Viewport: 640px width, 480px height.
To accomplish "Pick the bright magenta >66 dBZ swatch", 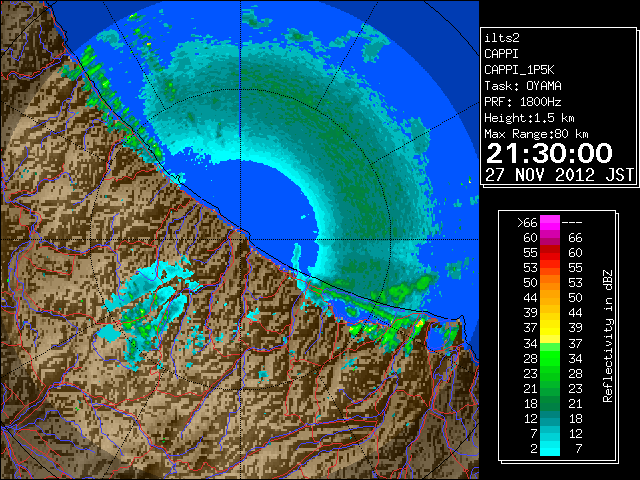I will click(x=550, y=223).
